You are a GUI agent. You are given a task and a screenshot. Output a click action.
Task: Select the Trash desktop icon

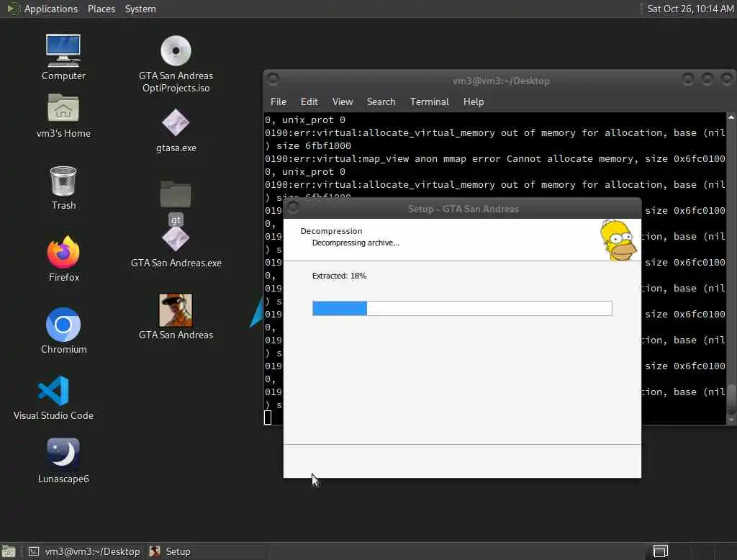click(63, 188)
